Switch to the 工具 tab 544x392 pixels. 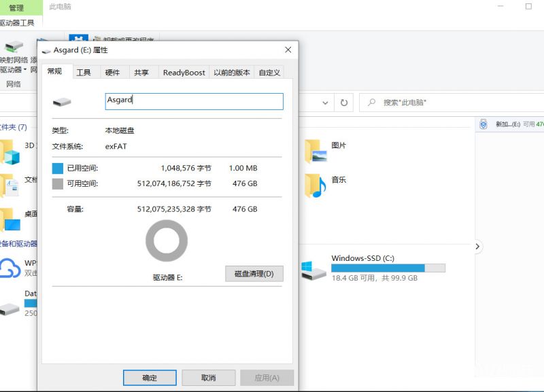(84, 73)
